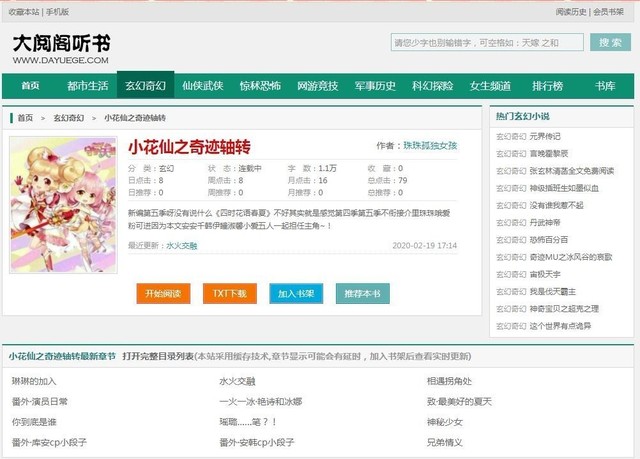Add book using 加入书架 button
Image resolution: width=640 pixels, height=459 pixels.
click(295, 294)
